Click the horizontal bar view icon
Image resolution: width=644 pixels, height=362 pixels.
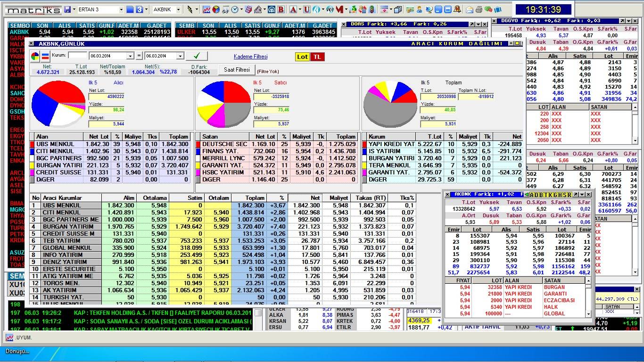(46, 57)
